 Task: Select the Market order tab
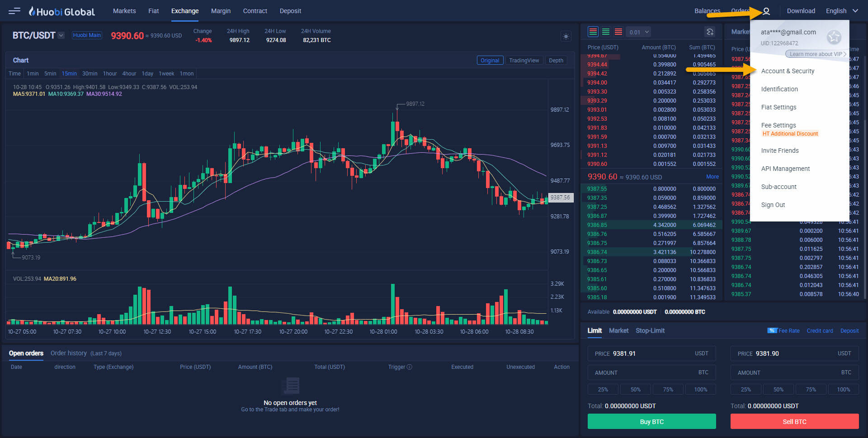(x=618, y=330)
